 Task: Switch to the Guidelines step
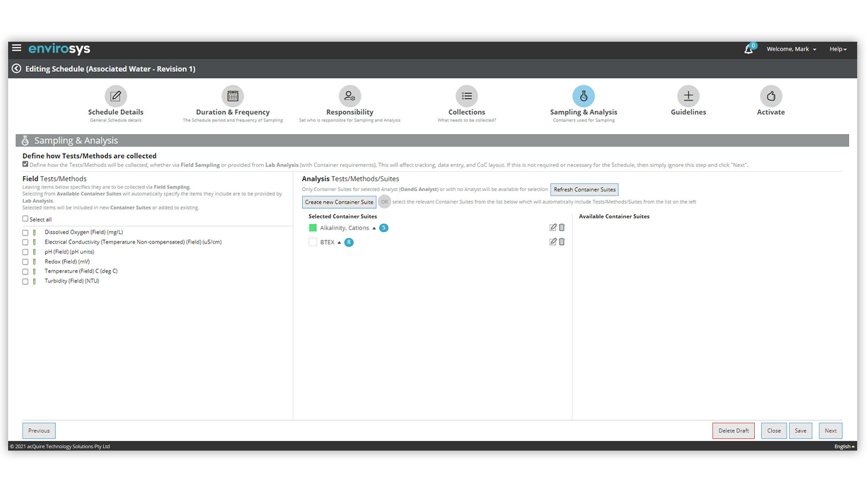pyautogui.click(x=688, y=97)
